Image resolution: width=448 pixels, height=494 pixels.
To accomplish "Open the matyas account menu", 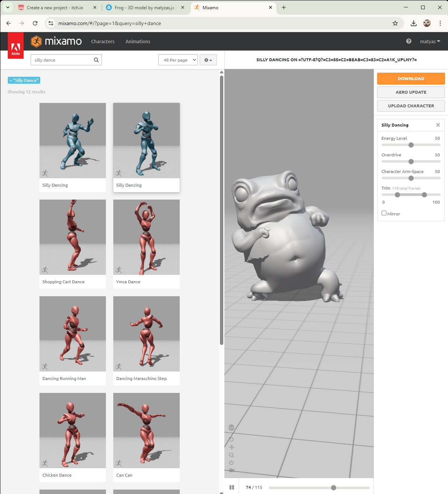I will [x=430, y=41].
